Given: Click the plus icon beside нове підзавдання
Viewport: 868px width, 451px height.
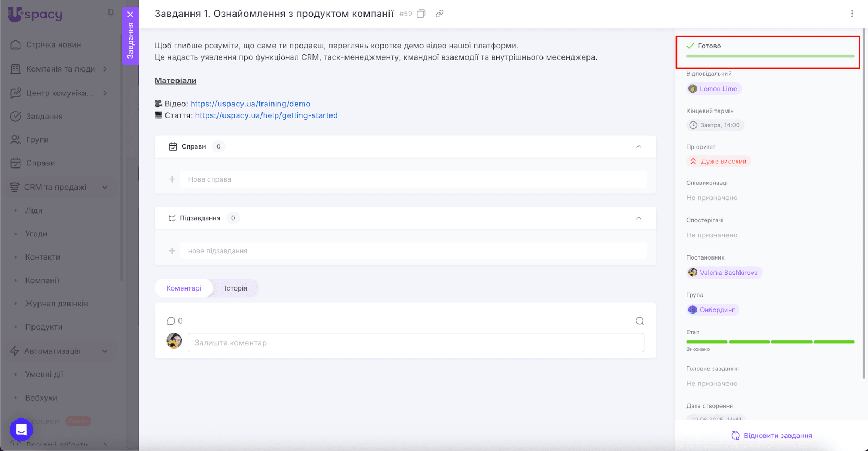Looking at the screenshot, I should (x=172, y=251).
